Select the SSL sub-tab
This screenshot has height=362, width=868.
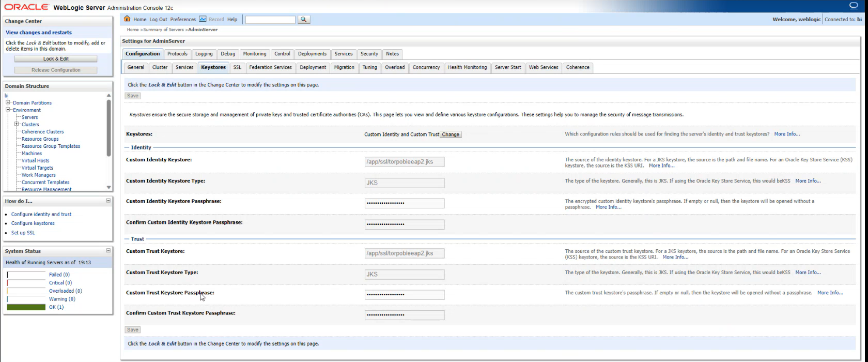[237, 67]
